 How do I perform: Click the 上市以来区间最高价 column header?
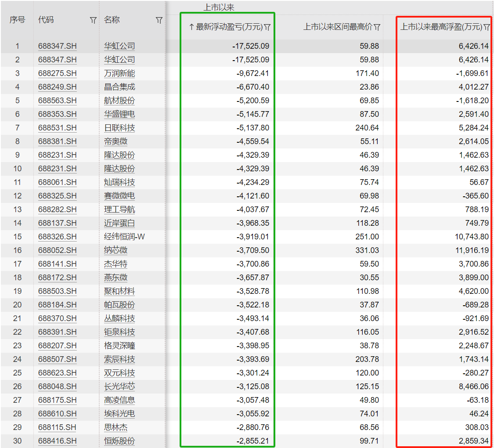pyautogui.click(x=337, y=27)
